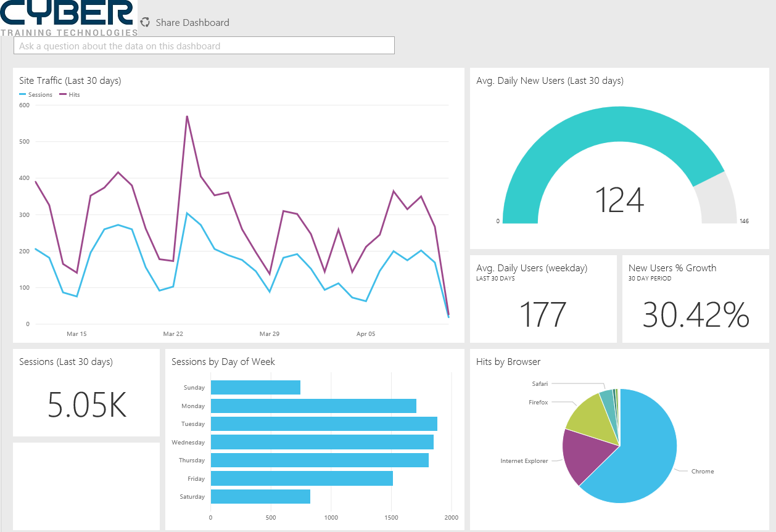Screen dimensions: 776x532
Task: Toggle the Sessions series visibility
Action: click(x=36, y=94)
